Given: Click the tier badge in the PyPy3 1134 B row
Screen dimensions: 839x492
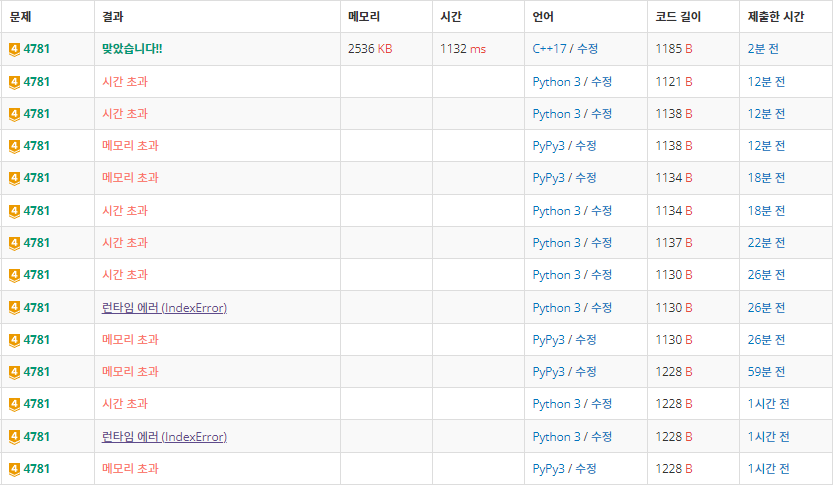Looking at the screenshot, I should pos(14,179).
